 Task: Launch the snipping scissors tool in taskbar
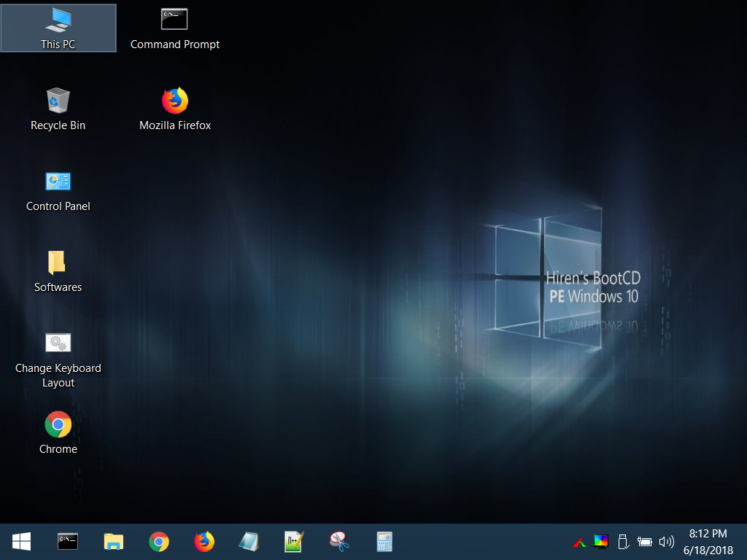pyautogui.click(x=339, y=542)
